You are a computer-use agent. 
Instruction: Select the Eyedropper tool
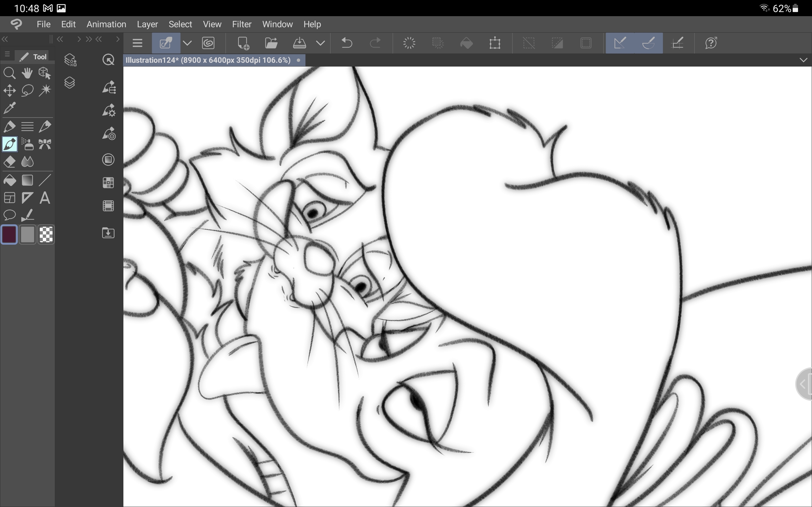pyautogui.click(x=10, y=108)
